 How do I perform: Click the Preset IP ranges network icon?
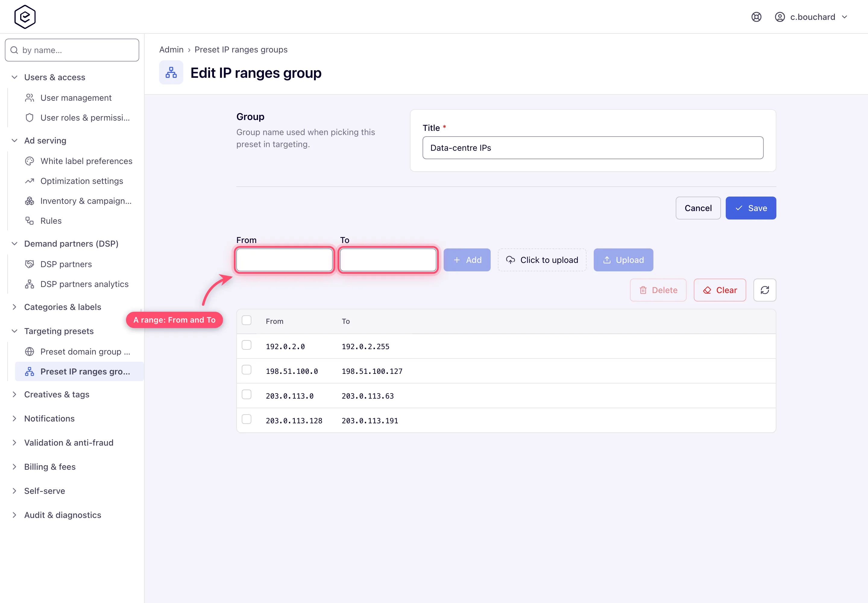[x=30, y=371]
